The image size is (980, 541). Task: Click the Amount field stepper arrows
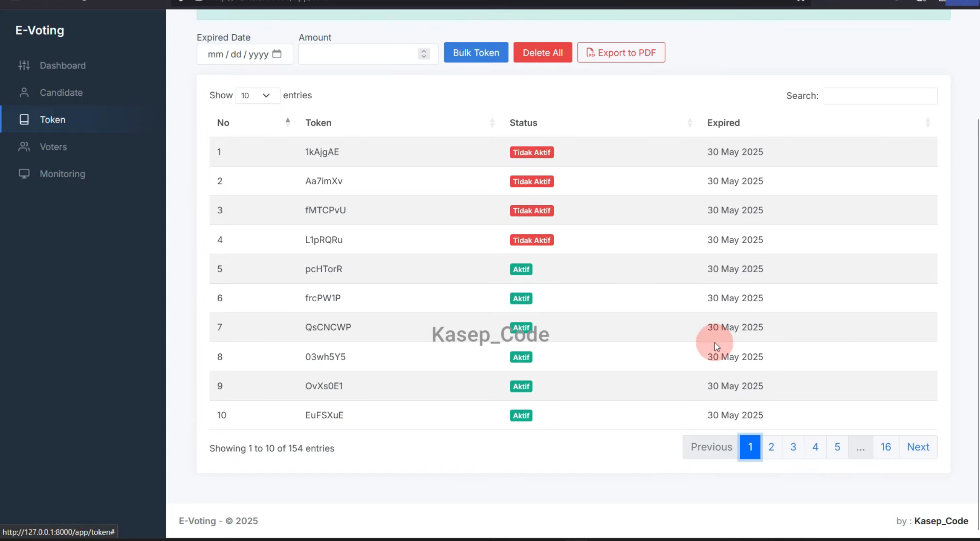pos(424,54)
